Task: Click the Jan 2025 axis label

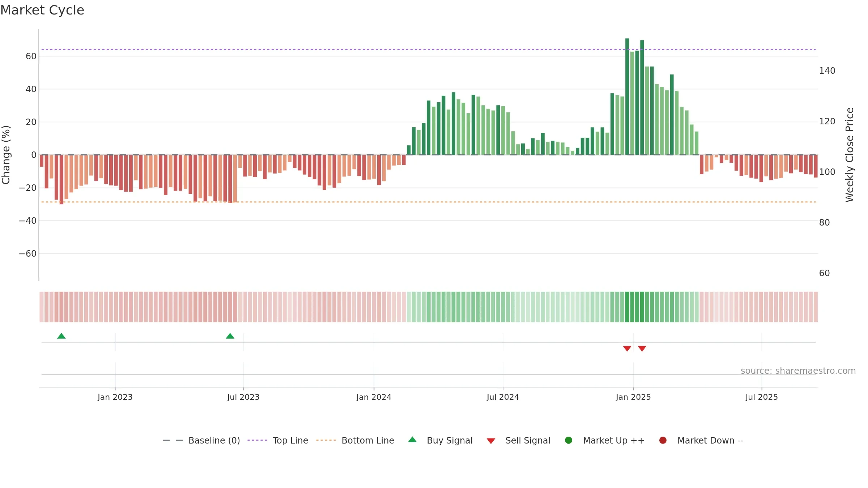Action: pyautogui.click(x=633, y=397)
